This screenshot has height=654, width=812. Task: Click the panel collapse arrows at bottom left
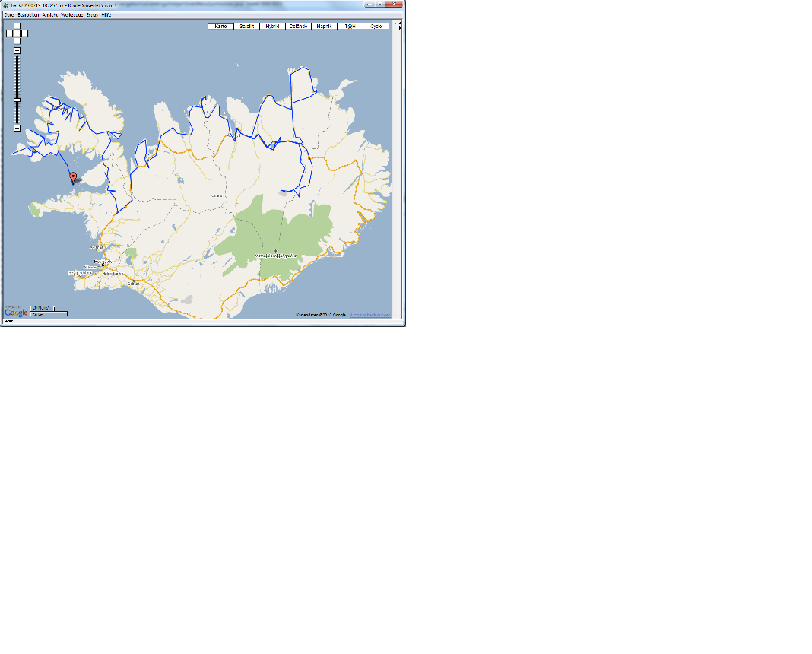(x=7, y=322)
